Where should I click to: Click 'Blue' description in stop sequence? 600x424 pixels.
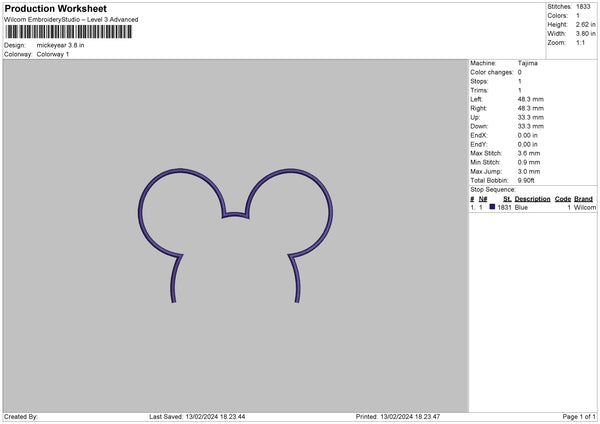(521, 207)
